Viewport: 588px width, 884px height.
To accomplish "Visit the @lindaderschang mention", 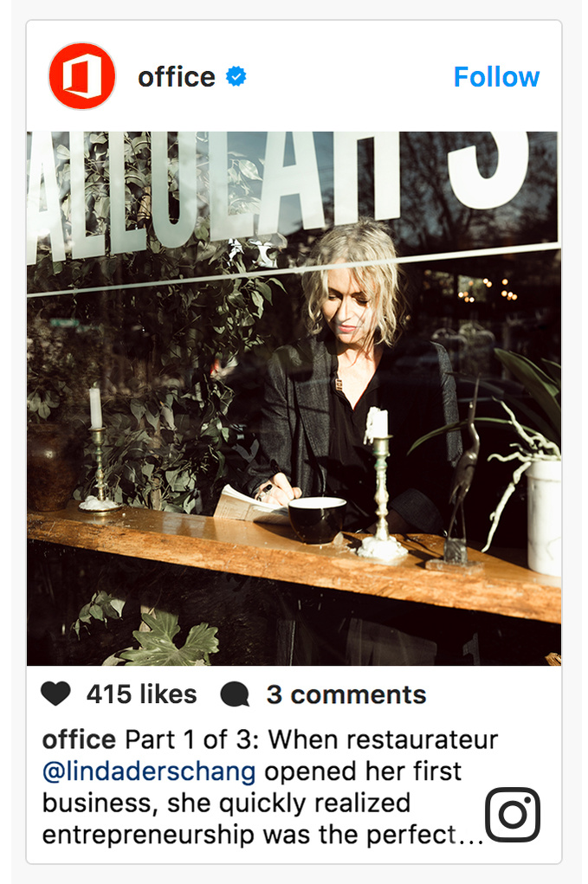I will coord(149,771).
